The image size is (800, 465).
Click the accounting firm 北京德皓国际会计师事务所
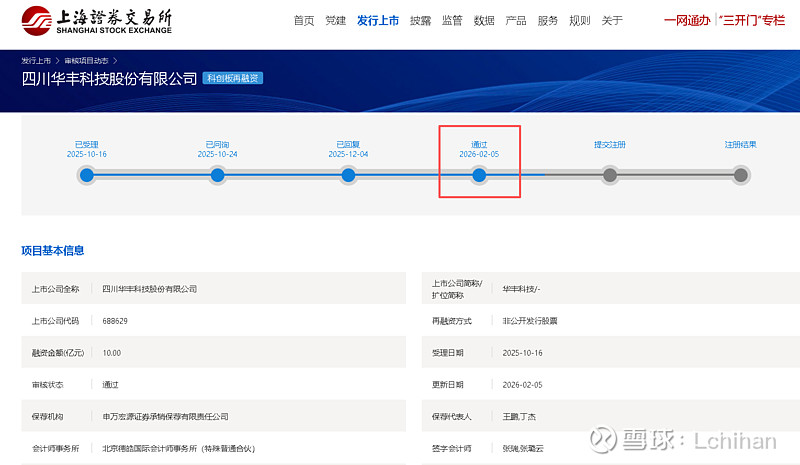click(x=179, y=449)
